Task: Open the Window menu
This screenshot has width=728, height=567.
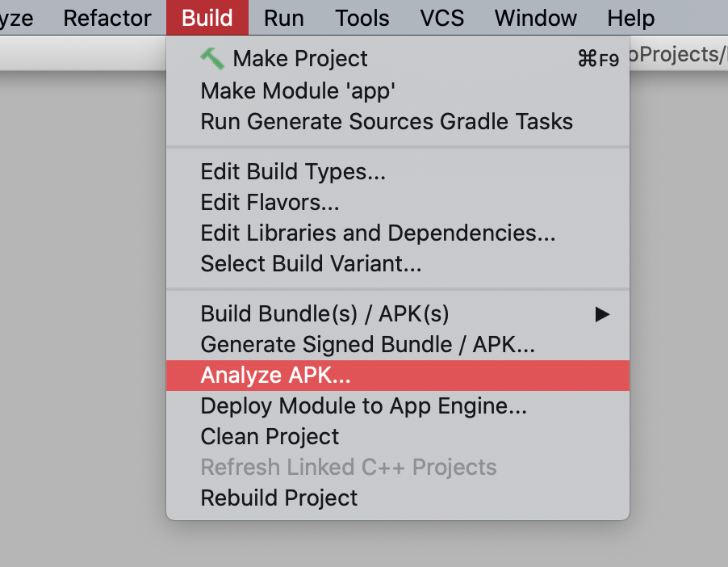Action: point(536,18)
